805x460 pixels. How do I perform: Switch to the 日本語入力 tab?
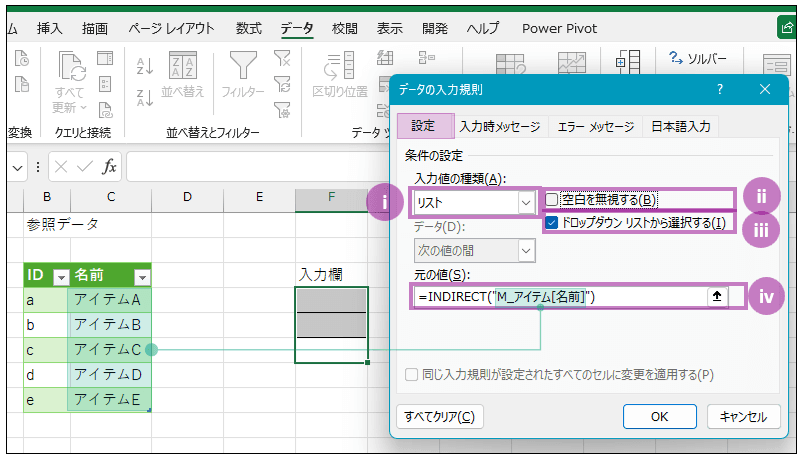click(681, 126)
